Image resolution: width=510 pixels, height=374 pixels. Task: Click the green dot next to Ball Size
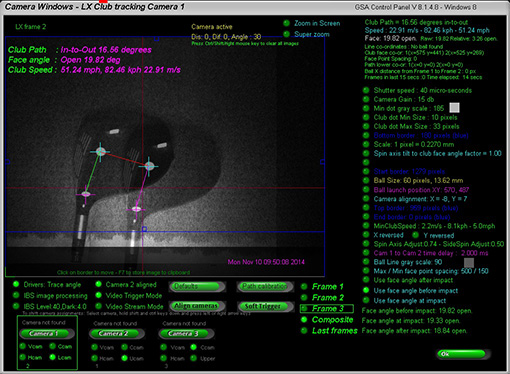366,180
